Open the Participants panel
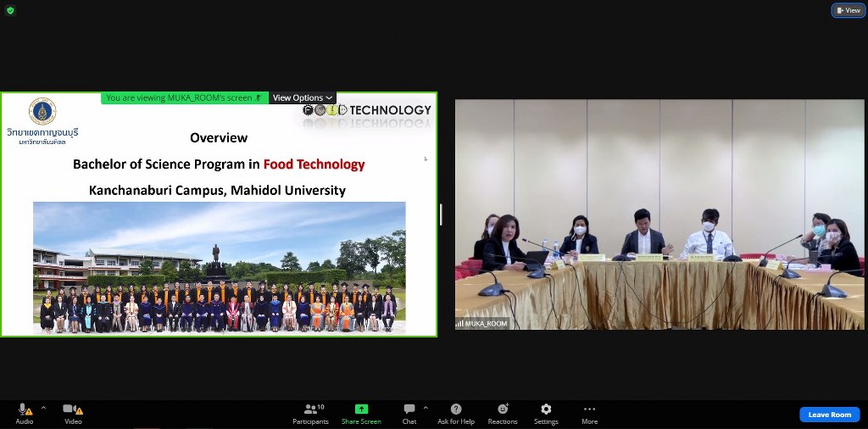 coord(310,414)
